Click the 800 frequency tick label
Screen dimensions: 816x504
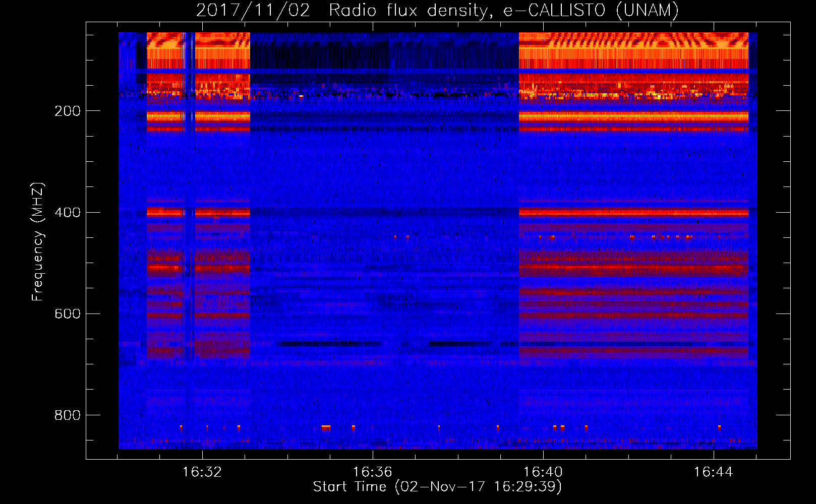coord(67,415)
